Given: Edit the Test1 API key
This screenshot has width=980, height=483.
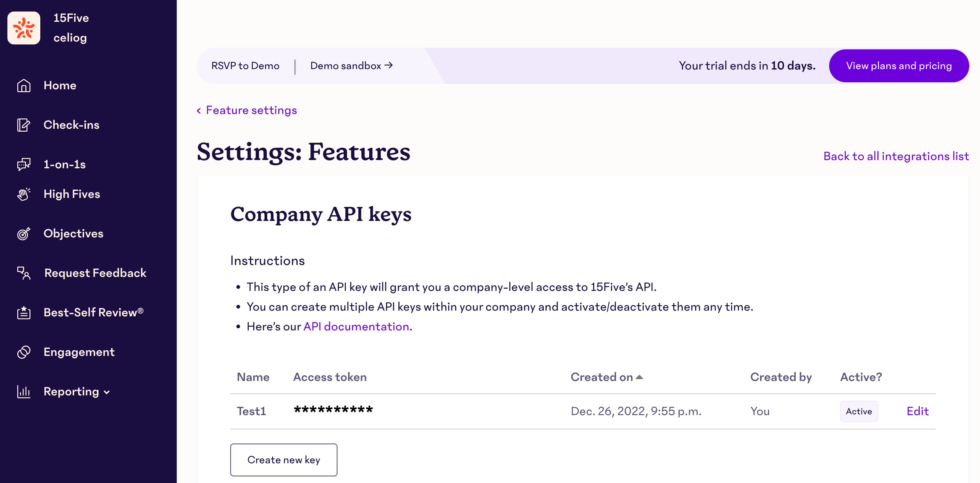Looking at the screenshot, I should (918, 411).
